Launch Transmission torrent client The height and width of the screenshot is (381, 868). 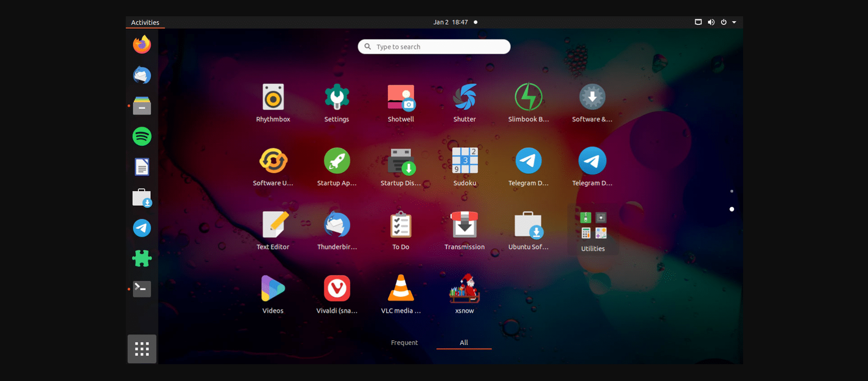pos(465,230)
